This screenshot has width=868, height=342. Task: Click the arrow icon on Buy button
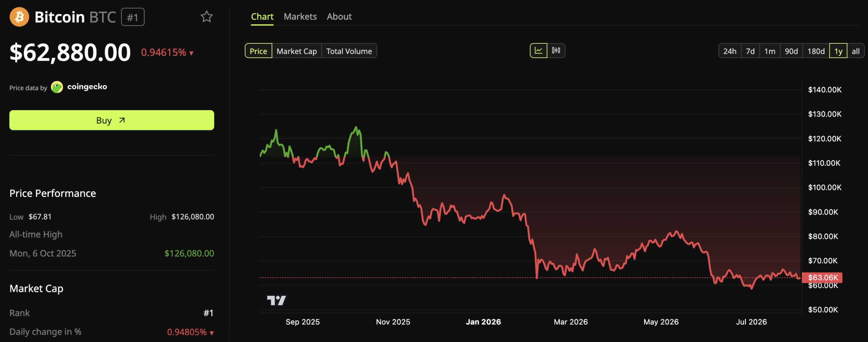(x=122, y=120)
